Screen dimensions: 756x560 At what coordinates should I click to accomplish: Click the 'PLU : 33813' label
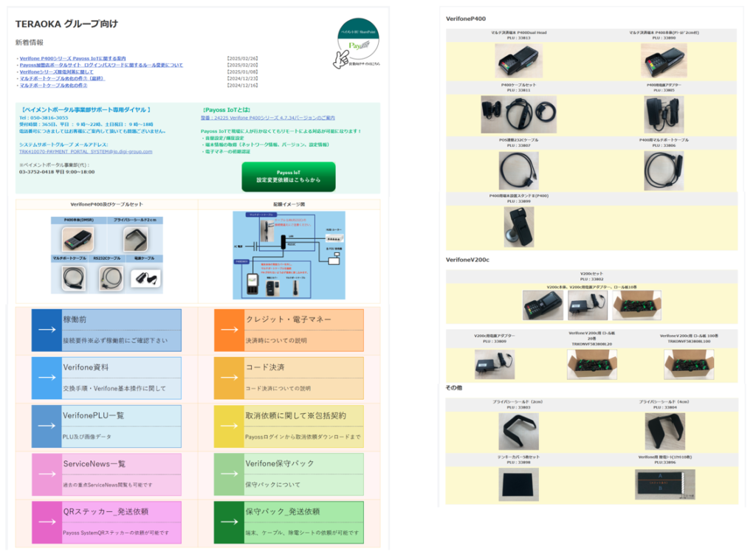tap(518, 38)
